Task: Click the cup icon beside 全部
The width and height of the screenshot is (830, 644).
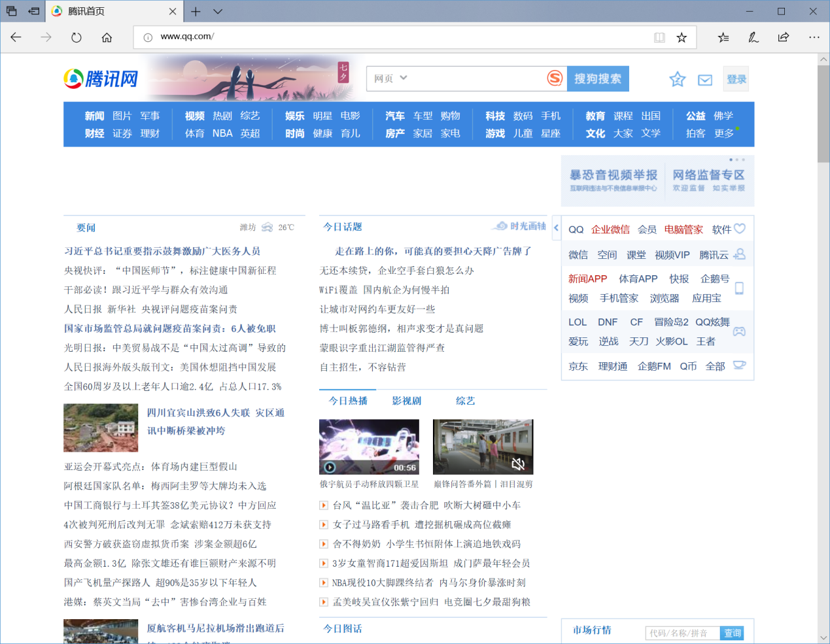Action: [x=740, y=365]
